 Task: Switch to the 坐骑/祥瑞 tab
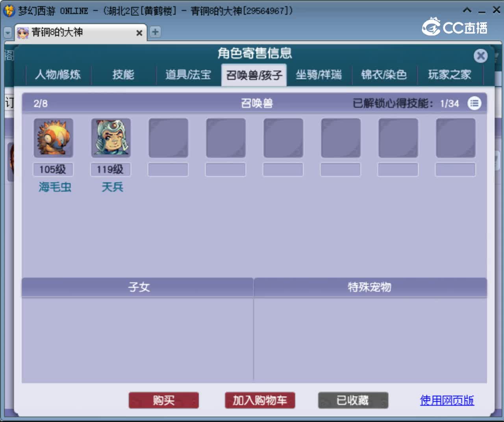point(319,74)
